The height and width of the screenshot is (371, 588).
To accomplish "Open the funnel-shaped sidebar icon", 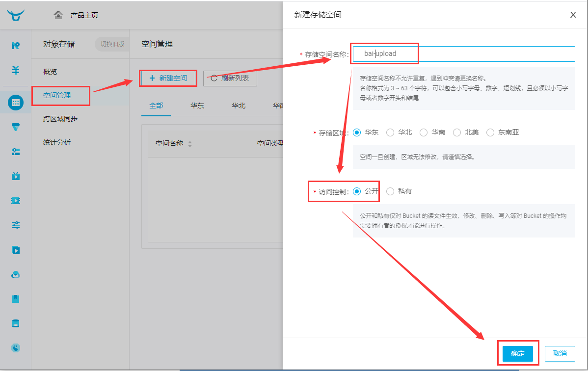I will pos(15,127).
